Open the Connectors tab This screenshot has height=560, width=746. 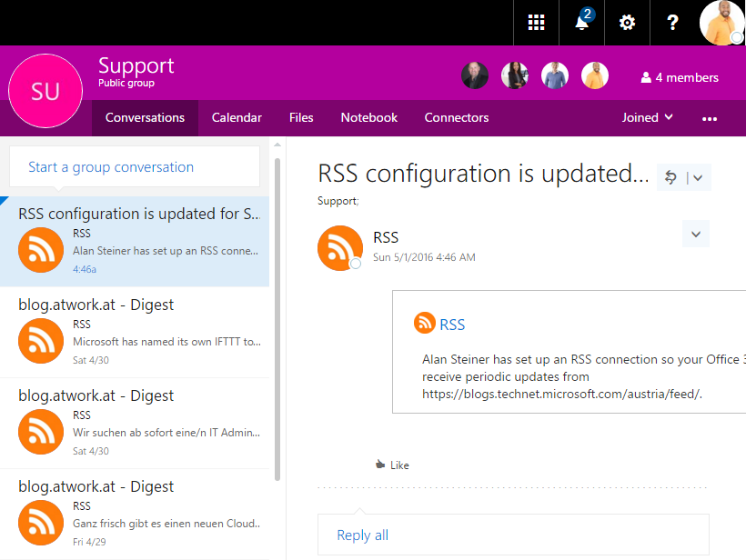pyautogui.click(x=457, y=117)
